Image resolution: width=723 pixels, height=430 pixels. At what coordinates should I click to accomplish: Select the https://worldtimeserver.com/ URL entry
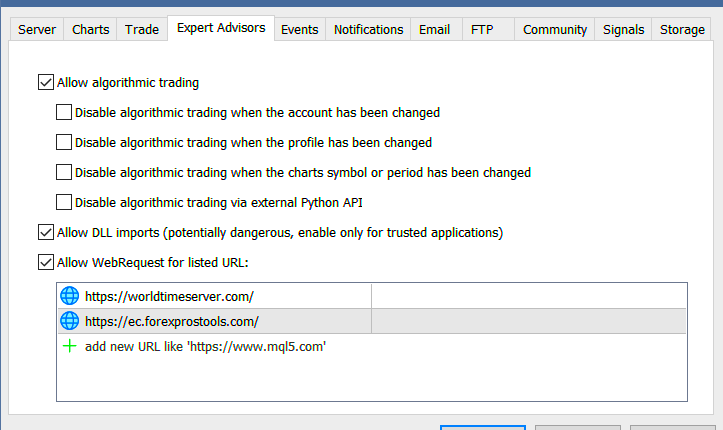click(170, 296)
